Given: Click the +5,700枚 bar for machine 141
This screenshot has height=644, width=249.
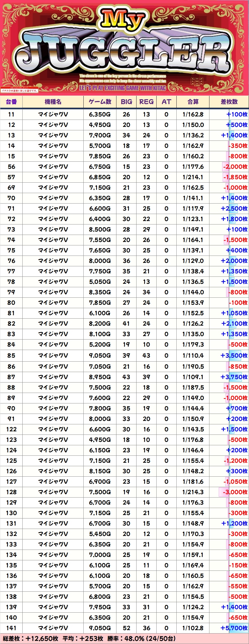Looking at the screenshot, I should point(234,628).
